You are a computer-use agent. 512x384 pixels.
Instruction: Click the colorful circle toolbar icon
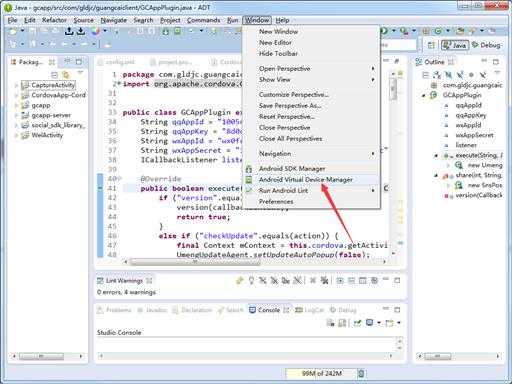[96, 31]
